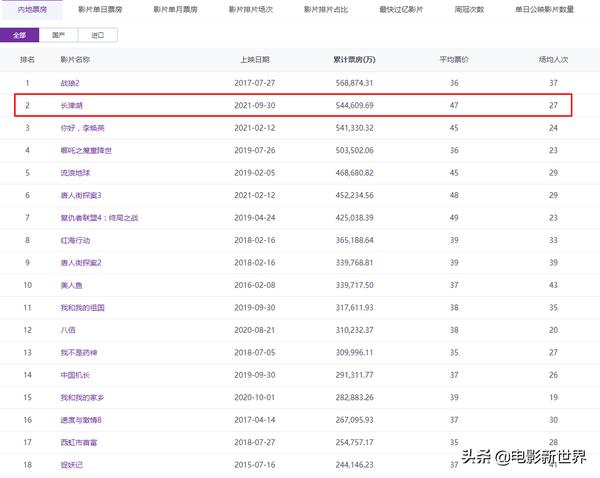The width and height of the screenshot is (600, 478).
Task: Sort by the 平均票价 column header
Action: [454, 60]
